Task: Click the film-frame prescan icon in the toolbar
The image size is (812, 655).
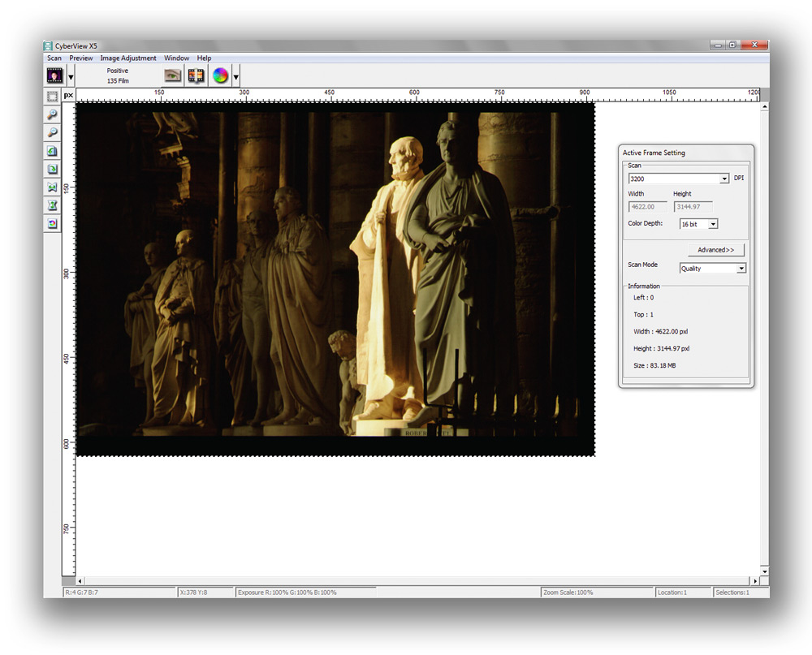Action: pyautogui.click(x=55, y=75)
